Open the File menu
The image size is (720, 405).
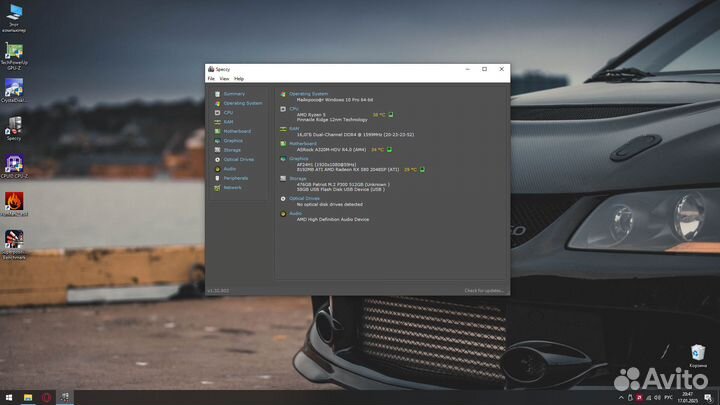(211, 78)
